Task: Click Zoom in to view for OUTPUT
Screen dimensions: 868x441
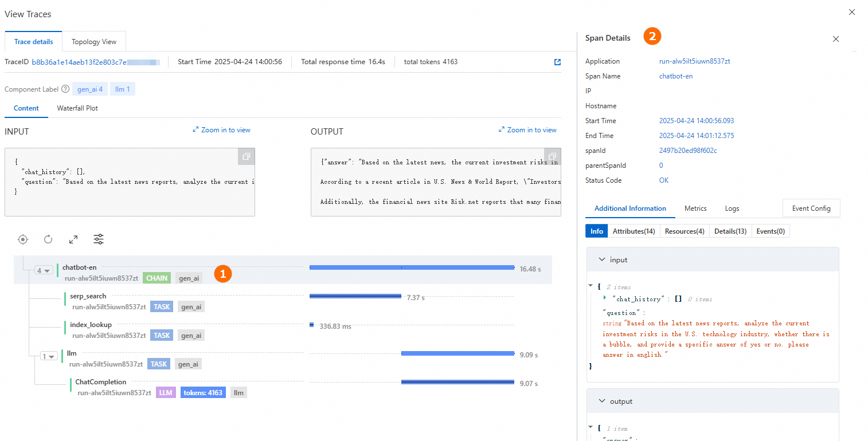Action: click(x=527, y=130)
